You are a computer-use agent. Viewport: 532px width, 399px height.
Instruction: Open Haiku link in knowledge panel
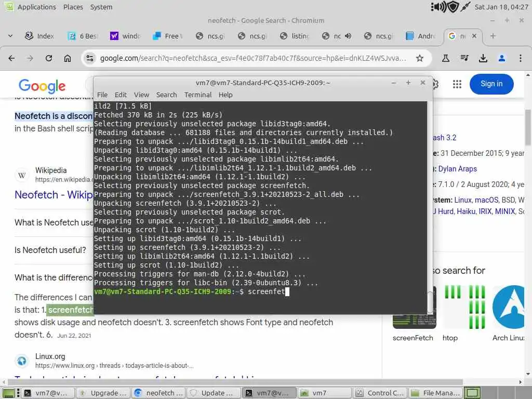pyautogui.click(x=466, y=212)
